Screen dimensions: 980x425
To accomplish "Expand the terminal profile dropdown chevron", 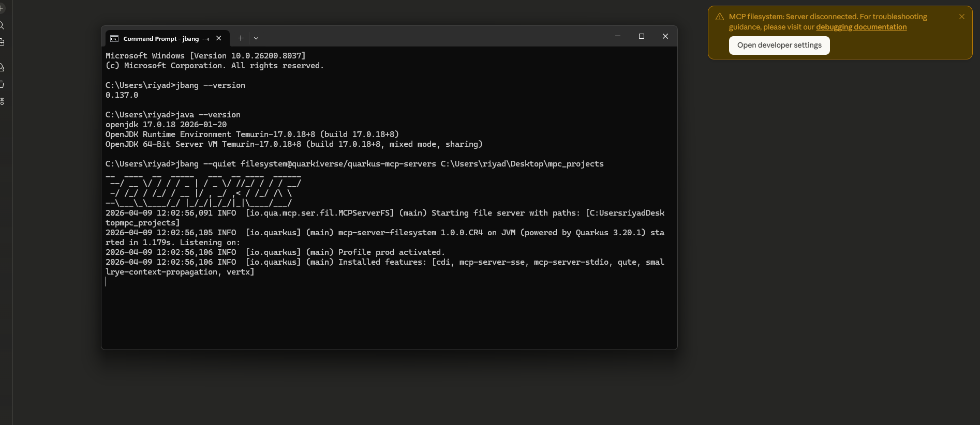I will click(256, 38).
